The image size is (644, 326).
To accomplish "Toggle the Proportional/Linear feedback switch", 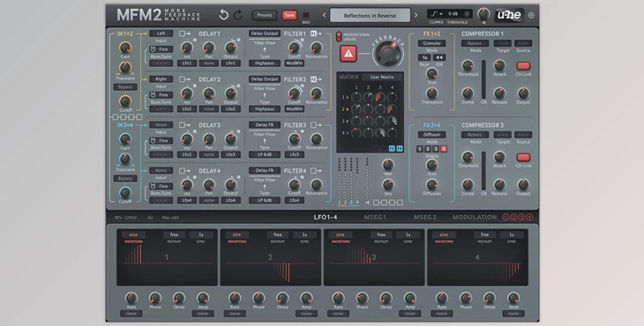I will tap(339, 36).
